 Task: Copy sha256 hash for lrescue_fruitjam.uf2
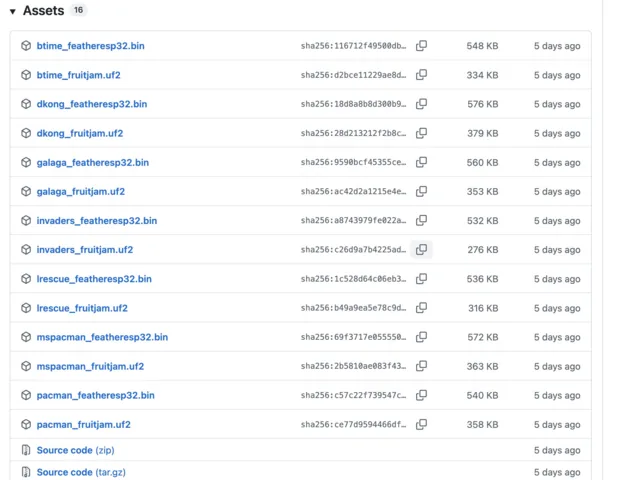tap(421, 308)
